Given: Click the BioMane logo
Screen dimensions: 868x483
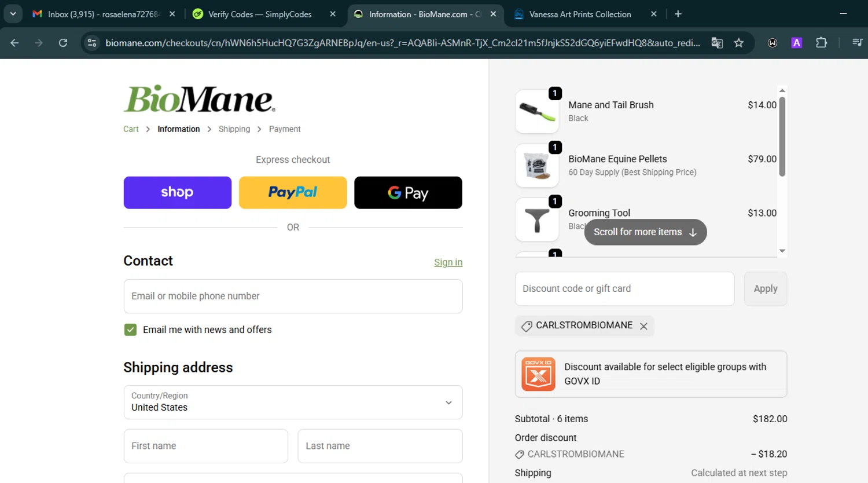Looking at the screenshot, I should (x=200, y=99).
